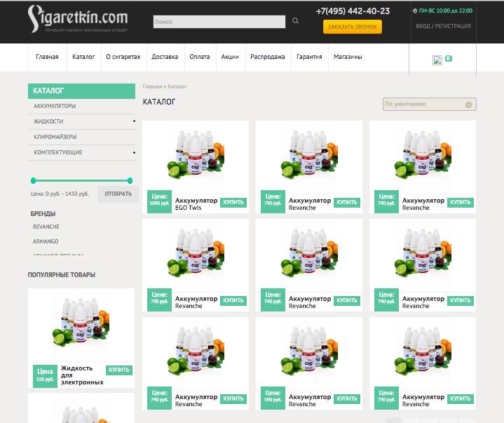Image resolution: width=504 pixels, height=423 pixels.
Task: Open the Оплата menu item
Action: point(200,57)
